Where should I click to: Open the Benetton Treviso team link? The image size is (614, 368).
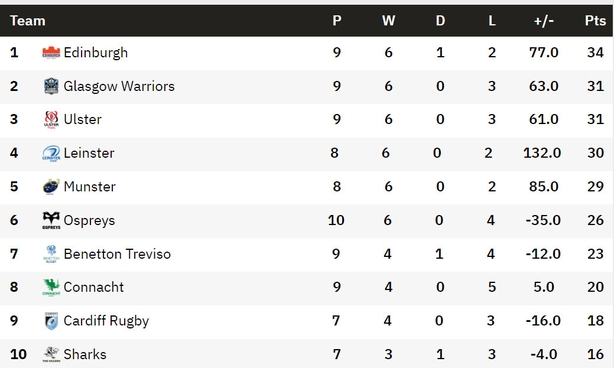point(117,254)
